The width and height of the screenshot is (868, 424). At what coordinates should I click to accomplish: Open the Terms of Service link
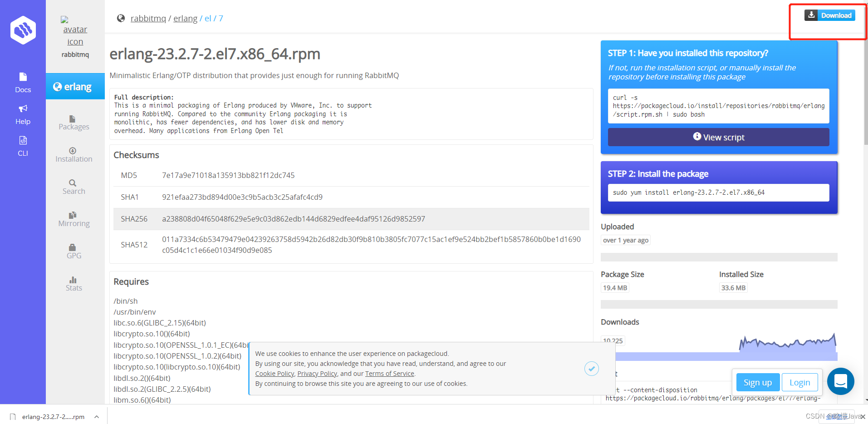390,374
